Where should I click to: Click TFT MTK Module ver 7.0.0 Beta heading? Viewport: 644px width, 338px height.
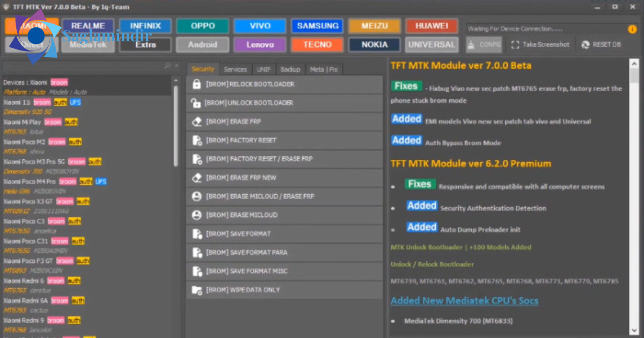[461, 65]
